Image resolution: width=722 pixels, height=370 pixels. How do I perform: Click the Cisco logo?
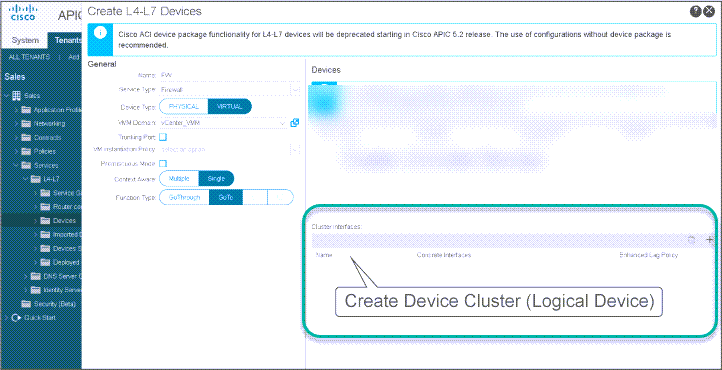[23, 13]
